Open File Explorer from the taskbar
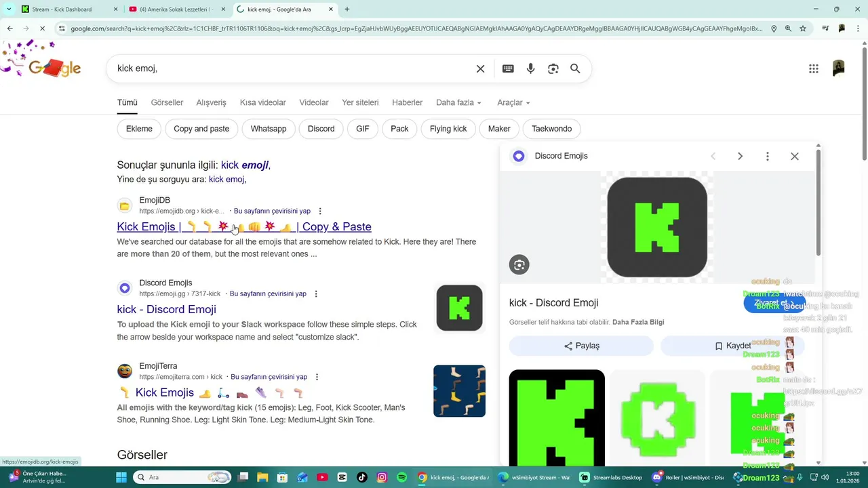Viewport: 868px width, 488px height. 262,477
